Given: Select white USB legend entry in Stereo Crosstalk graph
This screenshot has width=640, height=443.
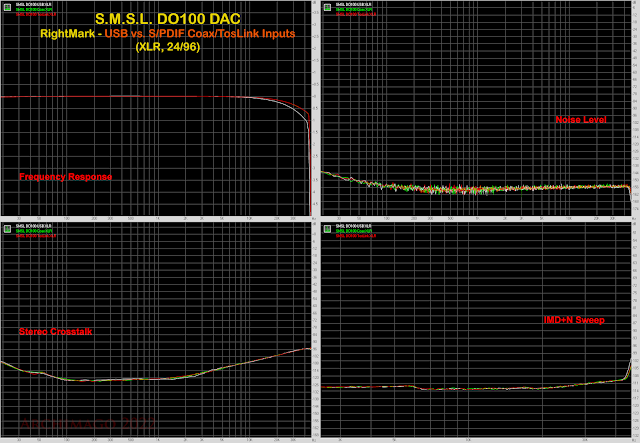Looking at the screenshot, I should [x=33, y=226].
